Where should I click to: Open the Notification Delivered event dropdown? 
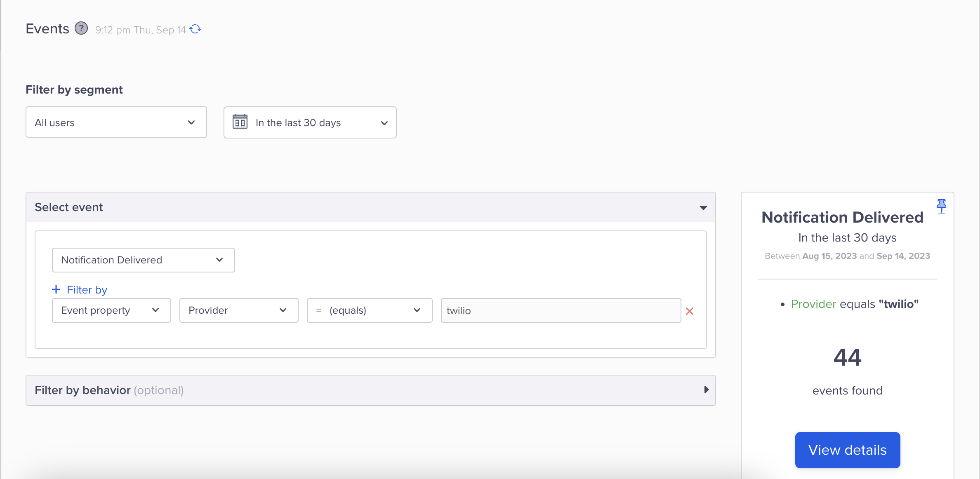point(143,260)
